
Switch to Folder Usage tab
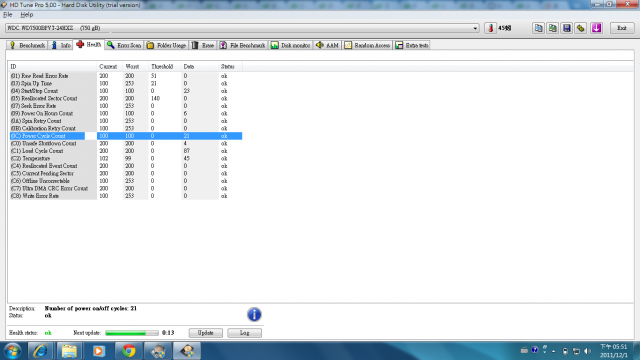tap(166, 45)
